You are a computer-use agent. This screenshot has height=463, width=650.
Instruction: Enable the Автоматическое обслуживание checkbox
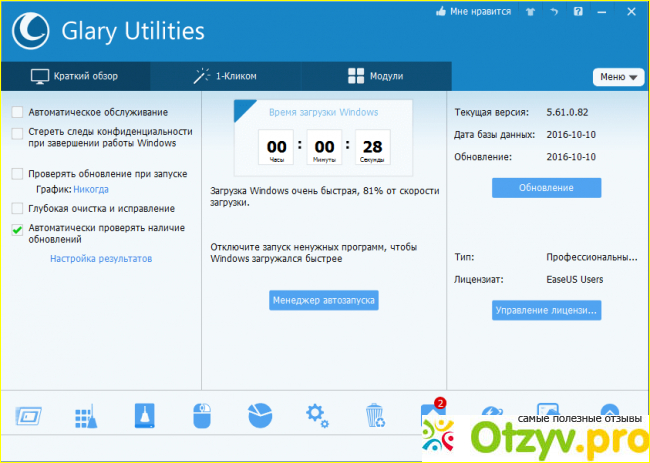point(17,112)
